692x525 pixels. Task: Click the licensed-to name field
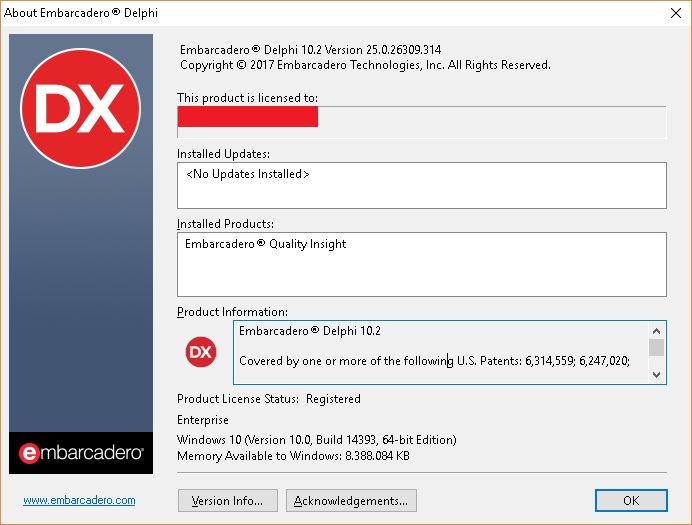pyautogui.click(x=422, y=122)
